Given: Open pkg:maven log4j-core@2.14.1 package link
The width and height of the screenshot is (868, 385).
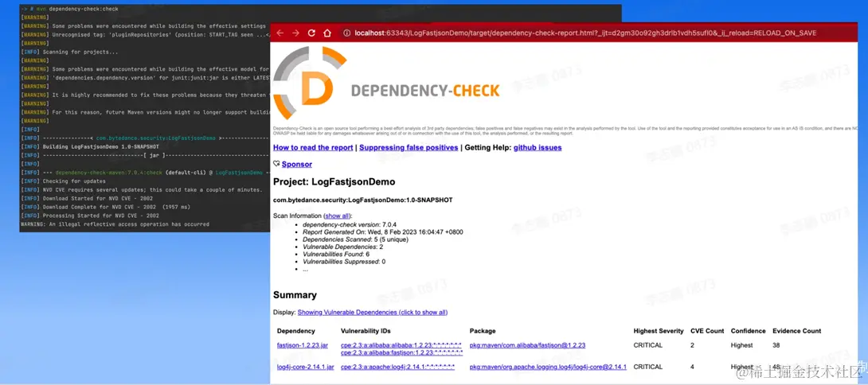Looking at the screenshot, I should click(548, 367).
